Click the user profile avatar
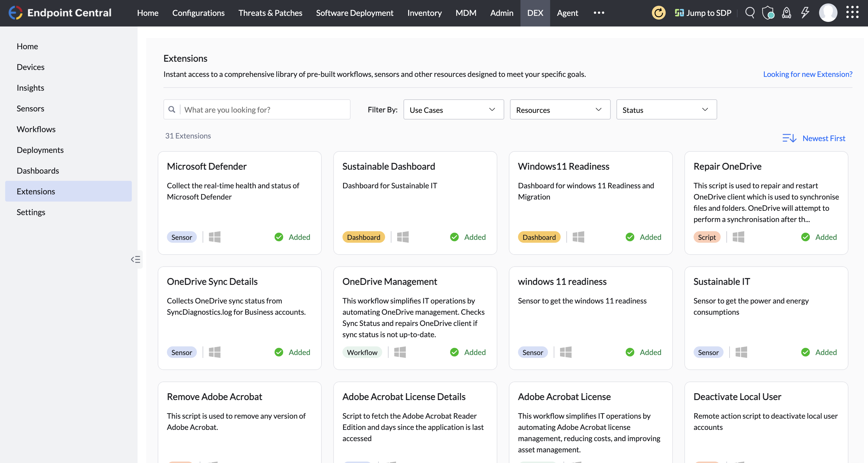868x463 pixels. [x=828, y=13]
